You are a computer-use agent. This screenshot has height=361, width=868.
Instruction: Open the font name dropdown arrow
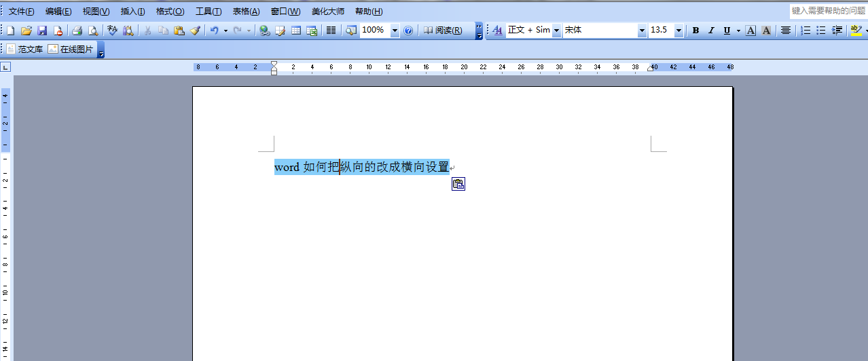(643, 31)
